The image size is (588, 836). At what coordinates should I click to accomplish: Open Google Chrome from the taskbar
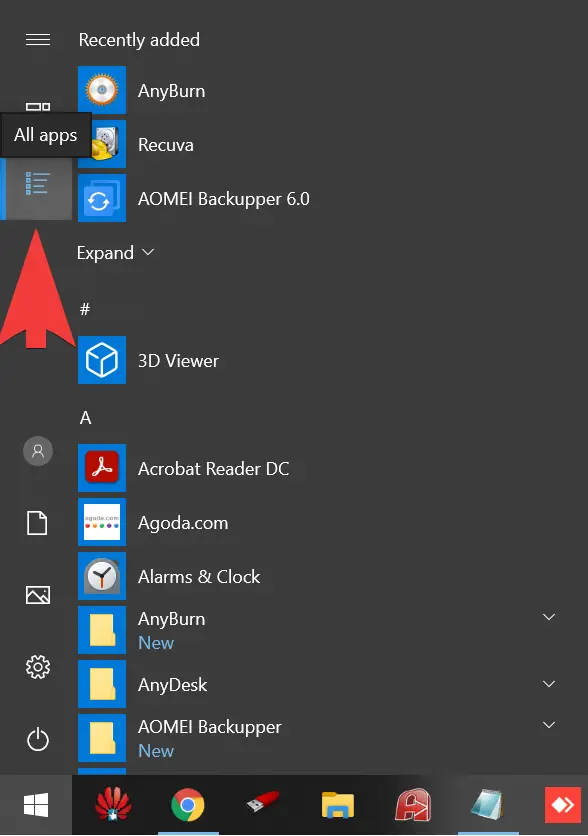click(188, 805)
